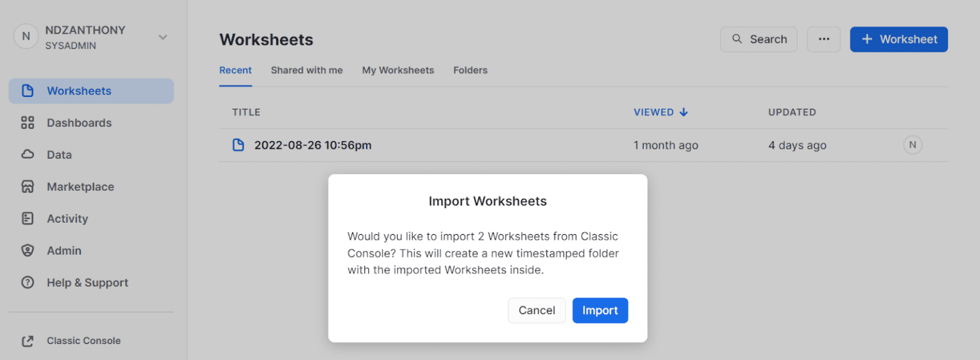The image size is (980, 360).
Task: Open Marketplace storefront icon
Action: 27,186
